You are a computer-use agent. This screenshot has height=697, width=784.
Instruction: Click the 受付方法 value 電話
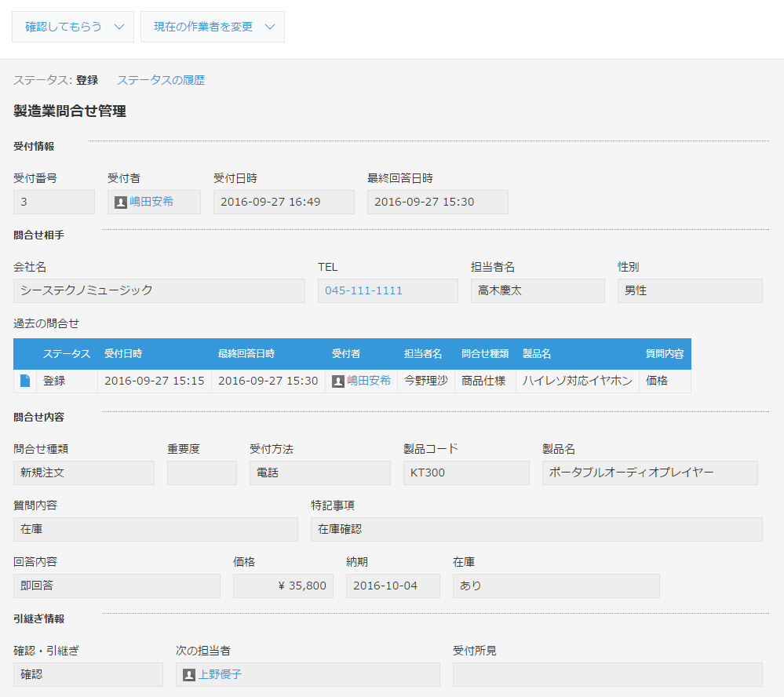pos(320,473)
